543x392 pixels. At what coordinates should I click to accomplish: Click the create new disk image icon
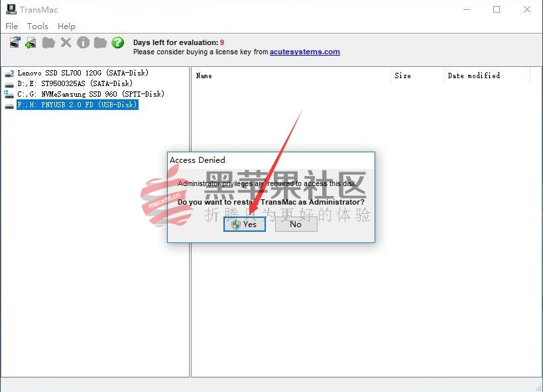(x=31, y=42)
